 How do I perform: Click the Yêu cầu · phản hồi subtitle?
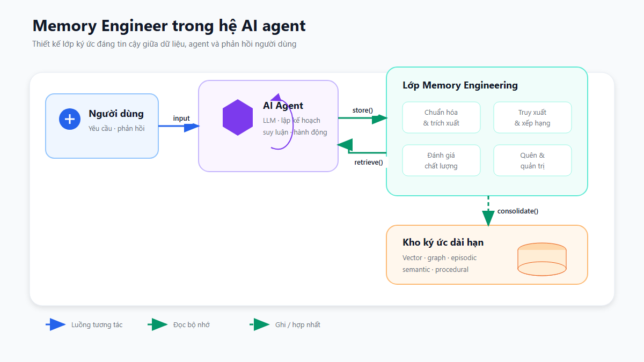[x=116, y=128]
